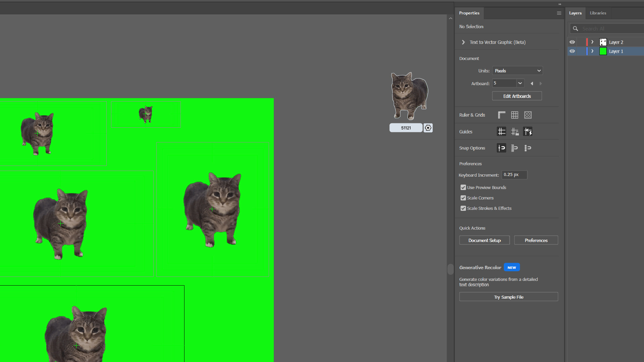644x362 pixels.
Task: Open the Units dropdown showing Pixels
Action: point(517,70)
